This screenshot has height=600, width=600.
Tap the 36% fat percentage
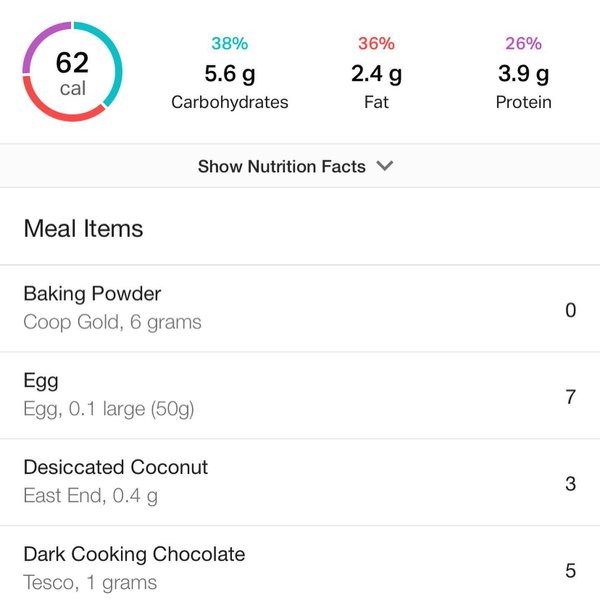[376, 44]
